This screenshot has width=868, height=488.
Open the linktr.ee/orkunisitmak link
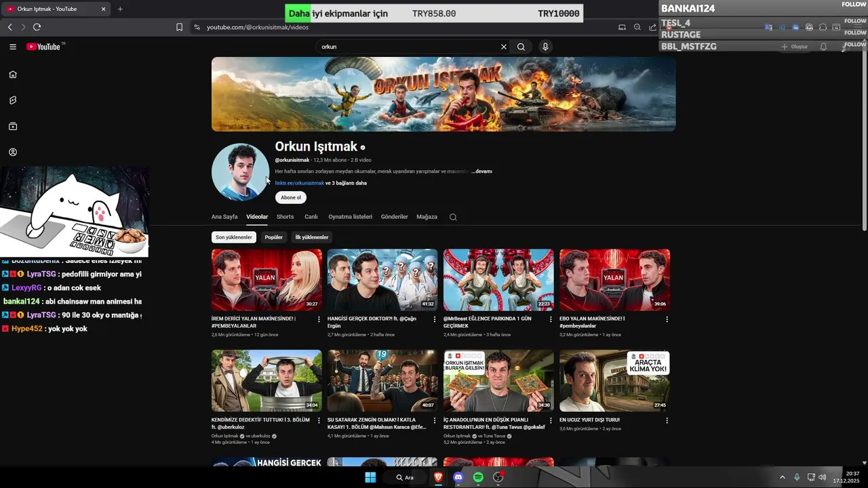pos(299,183)
